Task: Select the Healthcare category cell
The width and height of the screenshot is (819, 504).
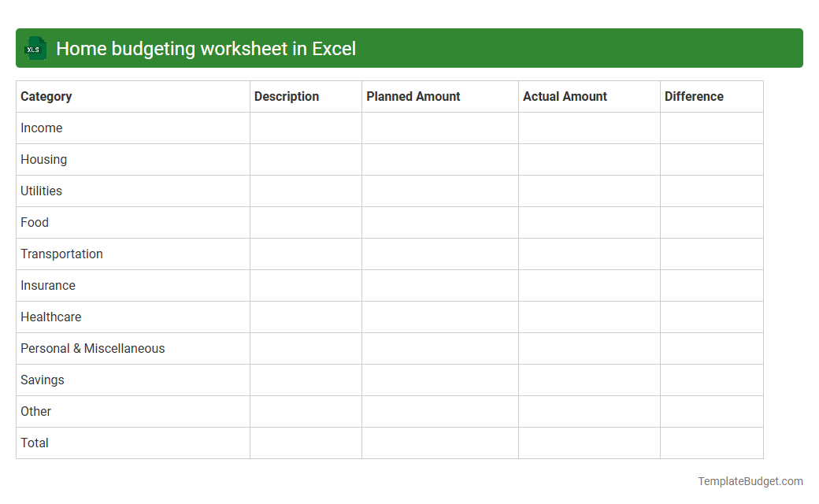Action: click(51, 317)
